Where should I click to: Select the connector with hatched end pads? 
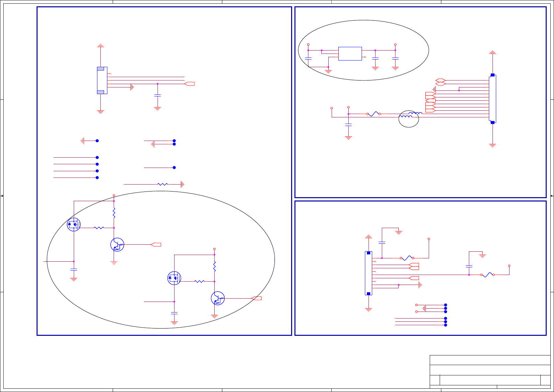[102, 80]
